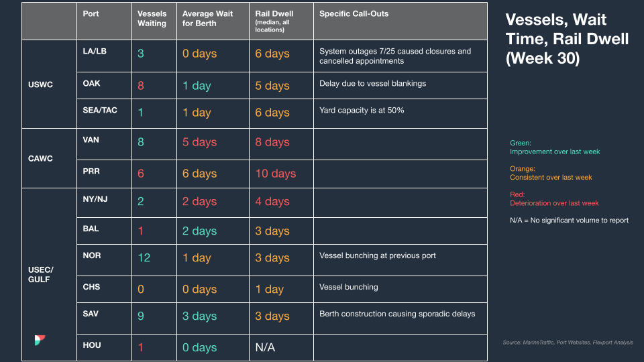The width and height of the screenshot is (644, 362).
Task: Click the USEC/GULF region label
Action: pos(41,275)
